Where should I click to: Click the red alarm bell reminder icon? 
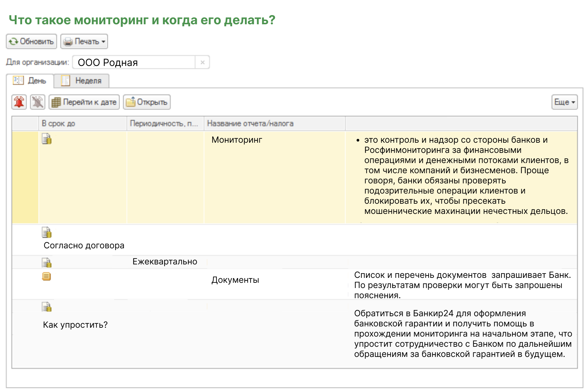pyautogui.click(x=19, y=102)
